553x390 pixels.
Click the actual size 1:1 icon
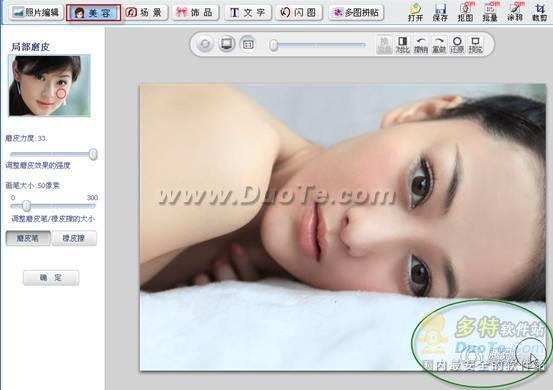(248, 44)
